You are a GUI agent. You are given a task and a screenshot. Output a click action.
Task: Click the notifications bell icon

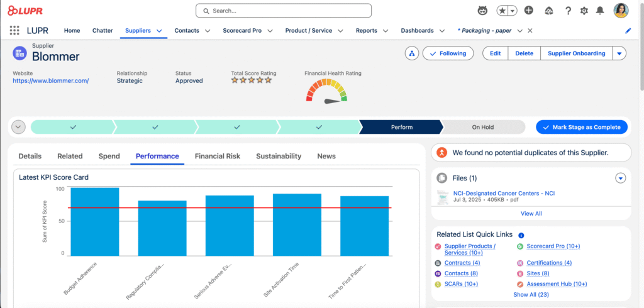tap(600, 11)
